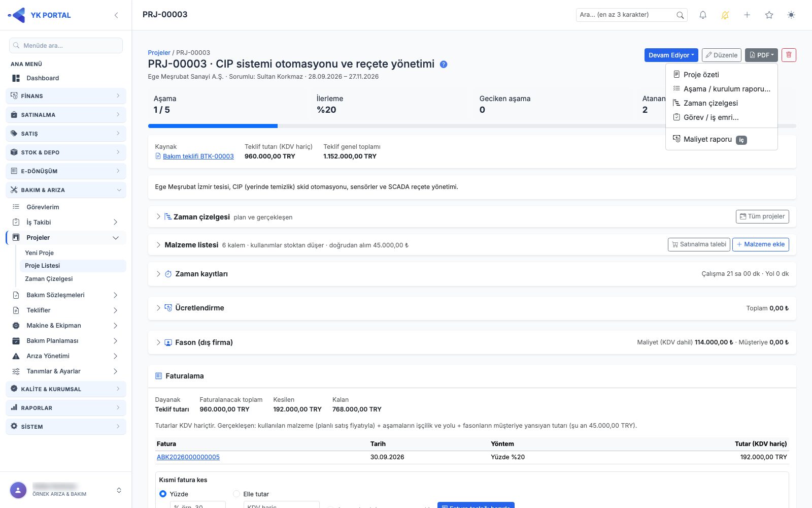Open the user profile switcher arrows
This screenshot has width=812, height=508.
tap(119, 490)
